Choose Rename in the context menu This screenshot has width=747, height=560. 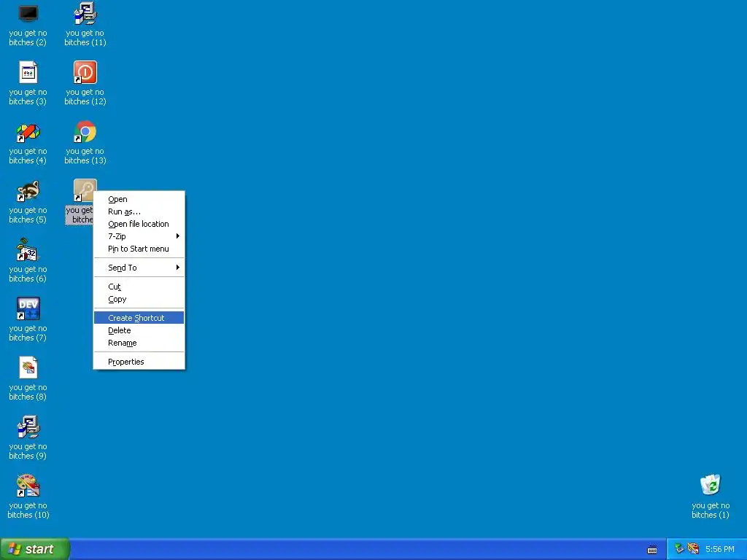pos(139,343)
